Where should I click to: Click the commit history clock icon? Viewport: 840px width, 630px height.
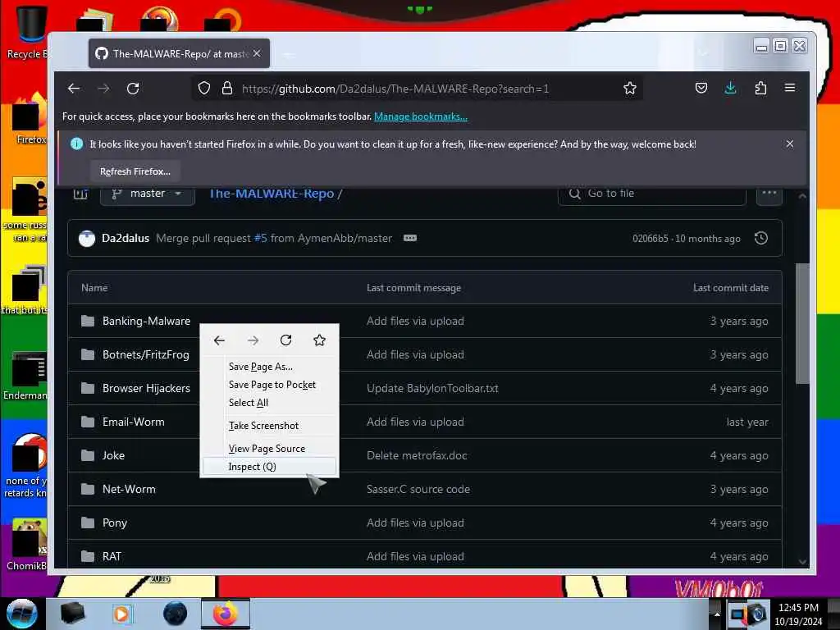[760, 238]
